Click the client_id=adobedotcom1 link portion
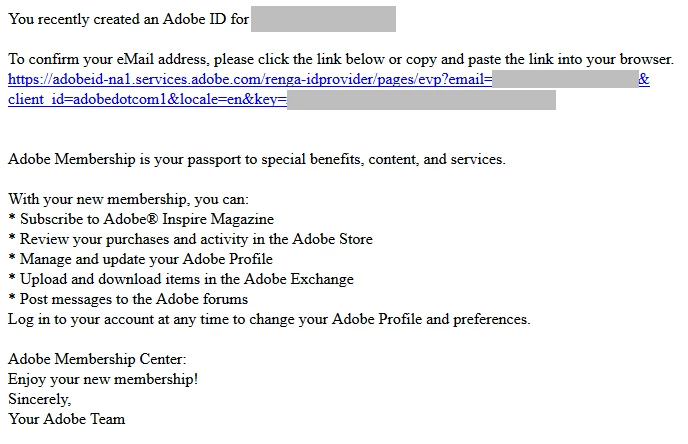 pos(87,100)
